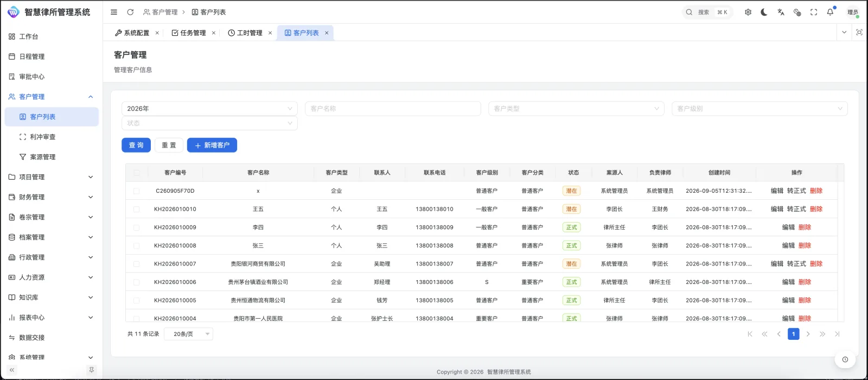Close the 工时管理 tab
Screen dimensions: 868x380
pyautogui.click(x=270, y=33)
